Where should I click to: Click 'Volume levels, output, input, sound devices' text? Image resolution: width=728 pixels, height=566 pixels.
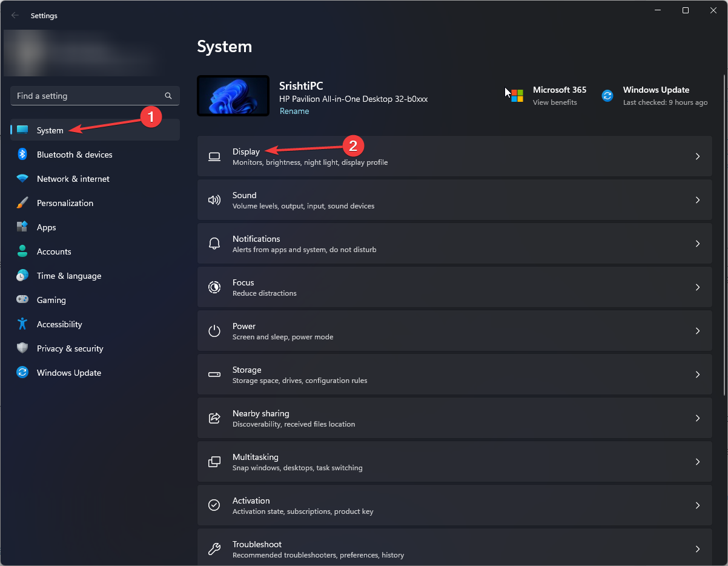click(303, 206)
